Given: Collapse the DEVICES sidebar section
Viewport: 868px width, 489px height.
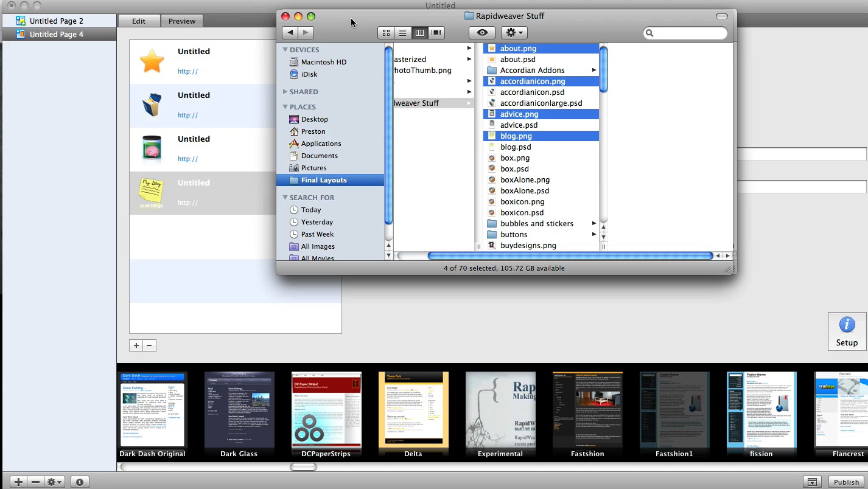Looking at the screenshot, I should tap(285, 50).
